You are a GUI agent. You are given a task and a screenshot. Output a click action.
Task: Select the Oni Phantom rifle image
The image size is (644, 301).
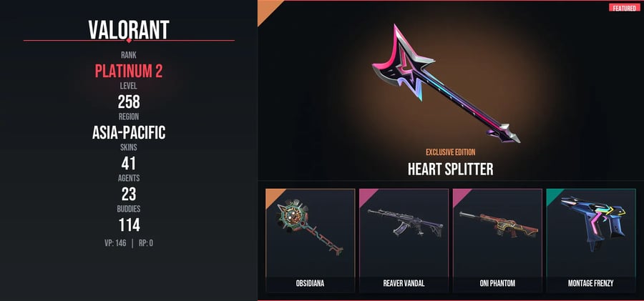pyautogui.click(x=499, y=225)
